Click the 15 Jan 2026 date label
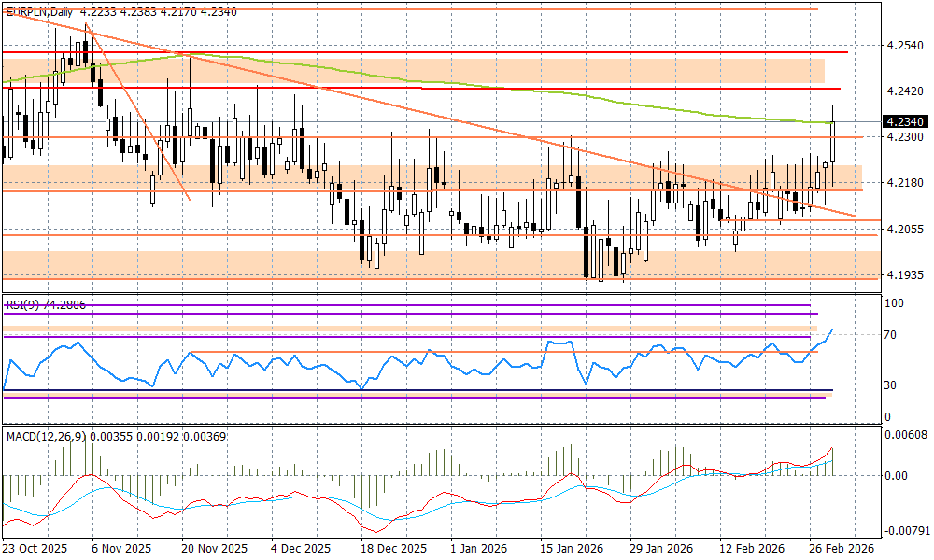Screen dimensions: 934x560 point(573,550)
